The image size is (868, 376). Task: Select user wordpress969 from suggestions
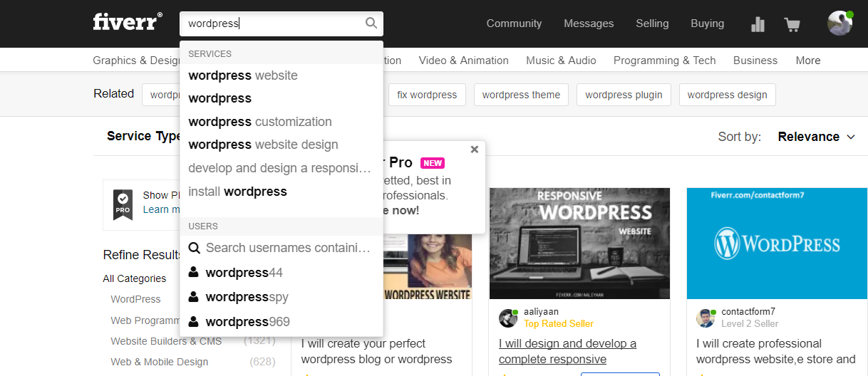pos(281,322)
